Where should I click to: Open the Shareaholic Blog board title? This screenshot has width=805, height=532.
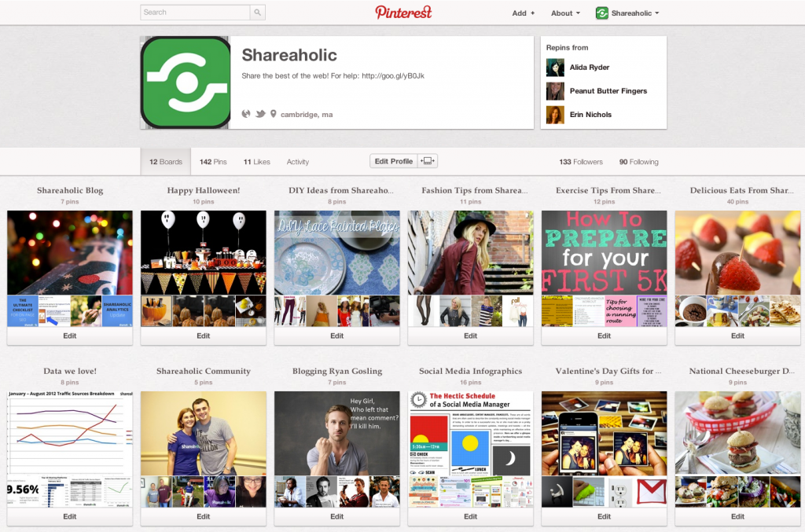click(x=70, y=190)
